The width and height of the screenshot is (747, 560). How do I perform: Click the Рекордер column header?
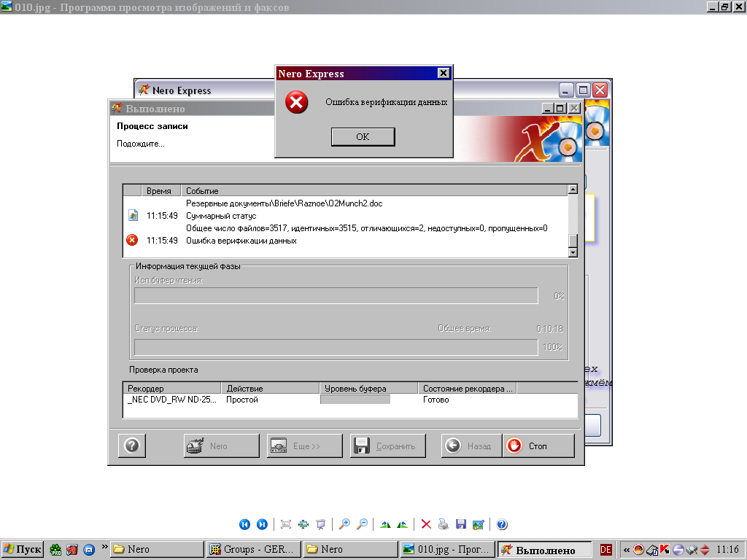click(x=172, y=388)
